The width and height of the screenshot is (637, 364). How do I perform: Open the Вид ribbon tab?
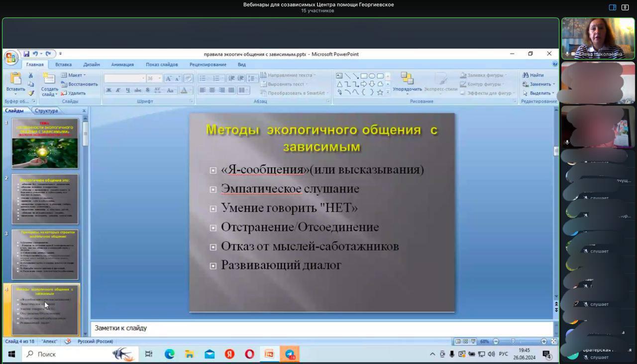(x=241, y=65)
